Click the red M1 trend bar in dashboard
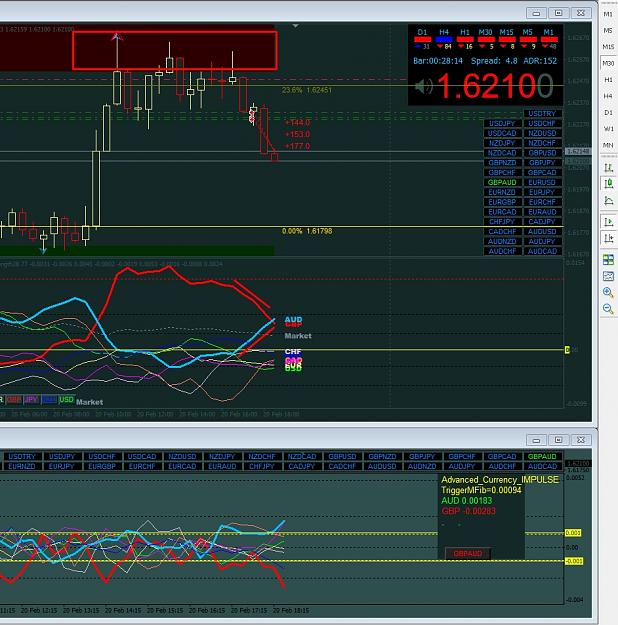Image resolution: width=618 pixels, height=625 pixels. pos(549,39)
